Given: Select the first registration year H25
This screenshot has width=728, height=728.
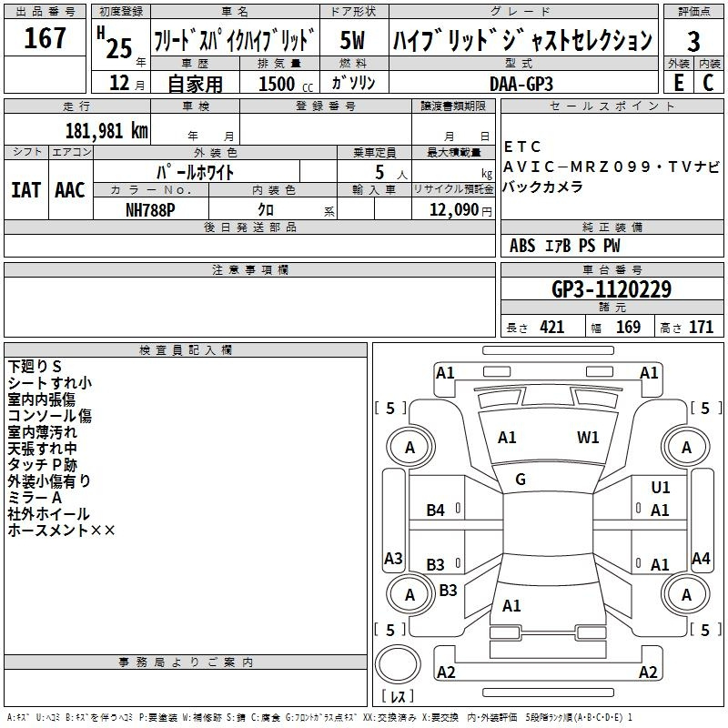Looking at the screenshot, I should [x=116, y=43].
